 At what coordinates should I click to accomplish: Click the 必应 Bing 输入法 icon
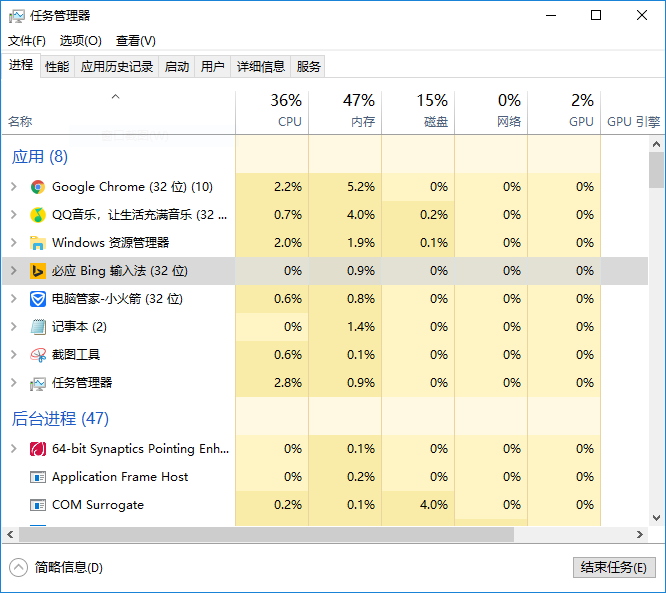(x=38, y=271)
